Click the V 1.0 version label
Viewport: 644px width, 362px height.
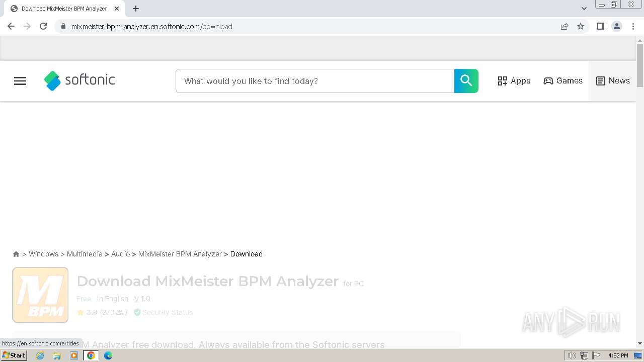coord(142,299)
